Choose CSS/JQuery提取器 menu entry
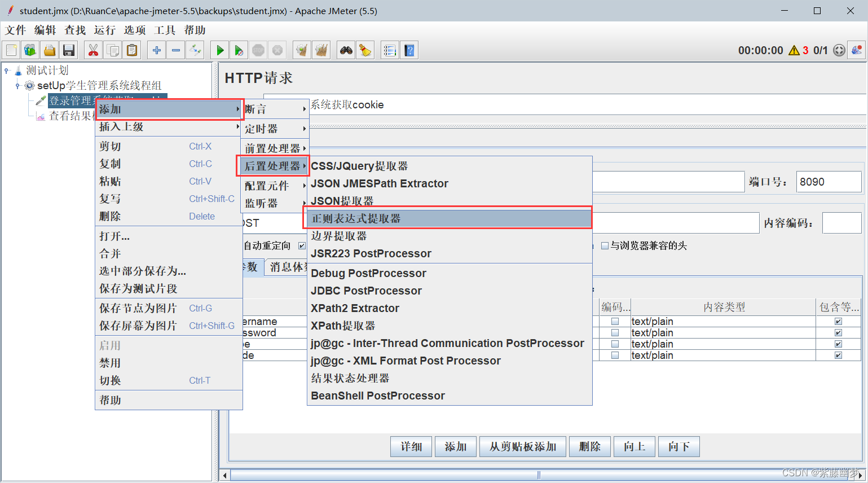Image resolution: width=868 pixels, height=483 pixels. pyautogui.click(x=450, y=166)
